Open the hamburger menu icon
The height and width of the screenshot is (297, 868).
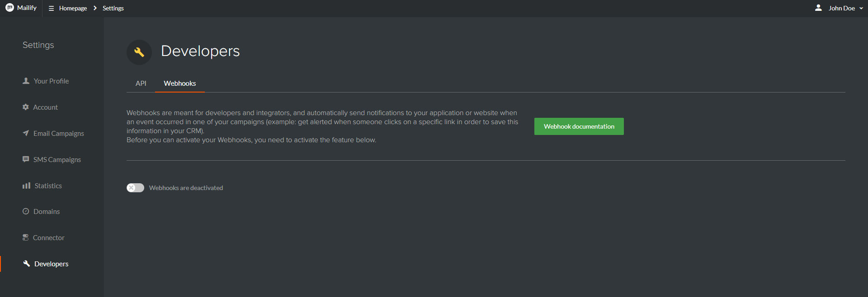coord(51,8)
